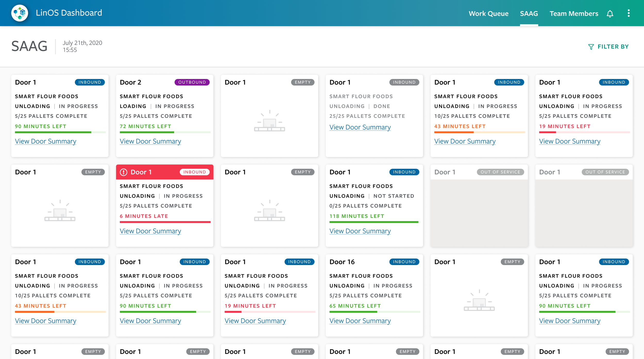Open View Door Summary for Door 2

coord(150,141)
